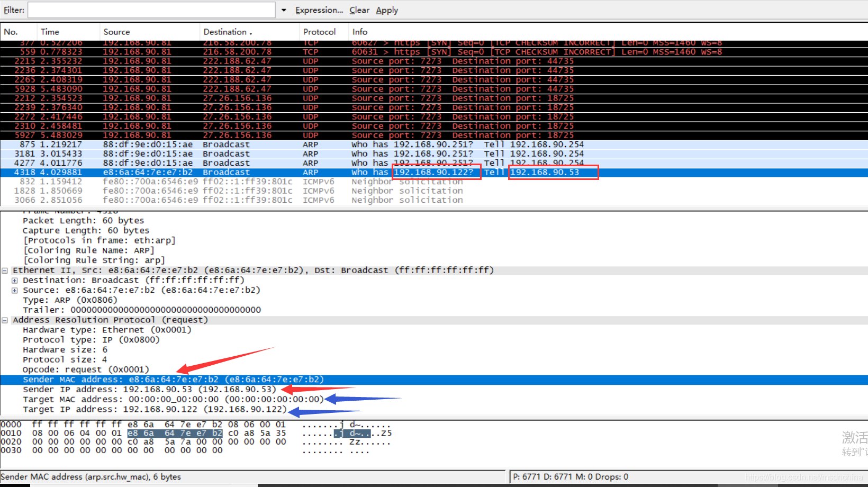Collapse the Ethernet II tree node

(x=5, y=270)
